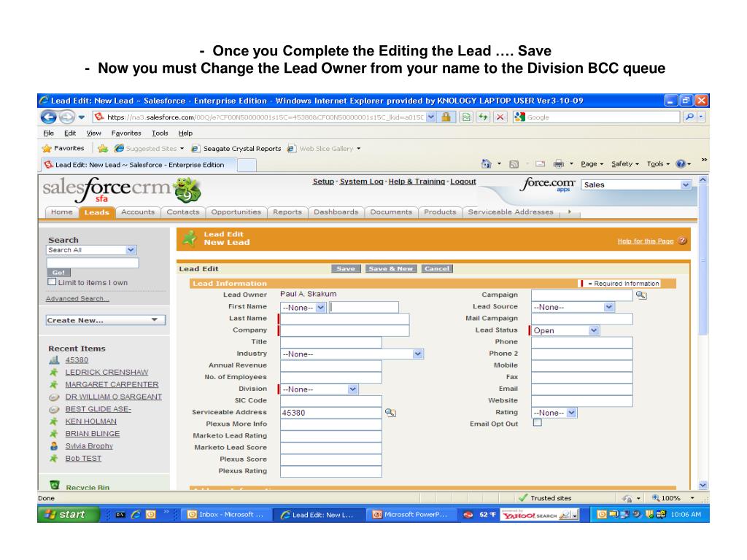Click the Campaign lookup magnifier icon

click(641, 295)
